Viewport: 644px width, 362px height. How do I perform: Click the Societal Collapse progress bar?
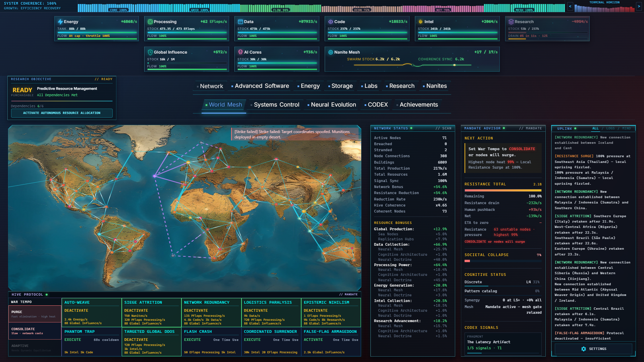[503, 261]
